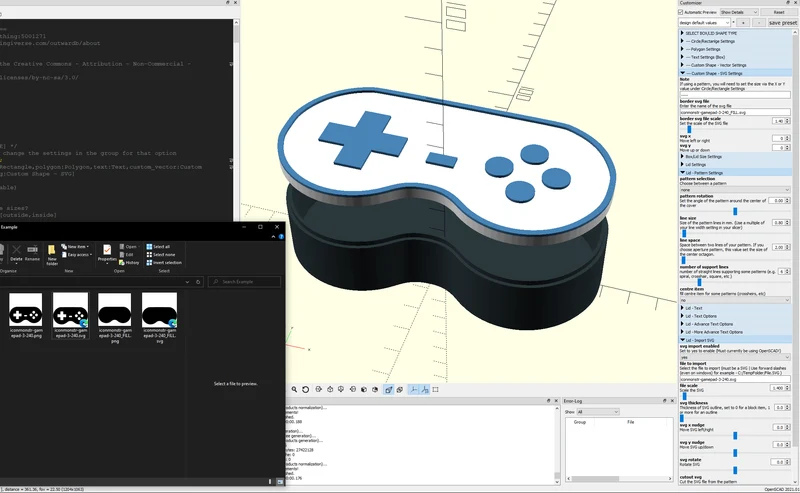
Task: Expand Text Settings (Box) section
Action: coord(735,57)
